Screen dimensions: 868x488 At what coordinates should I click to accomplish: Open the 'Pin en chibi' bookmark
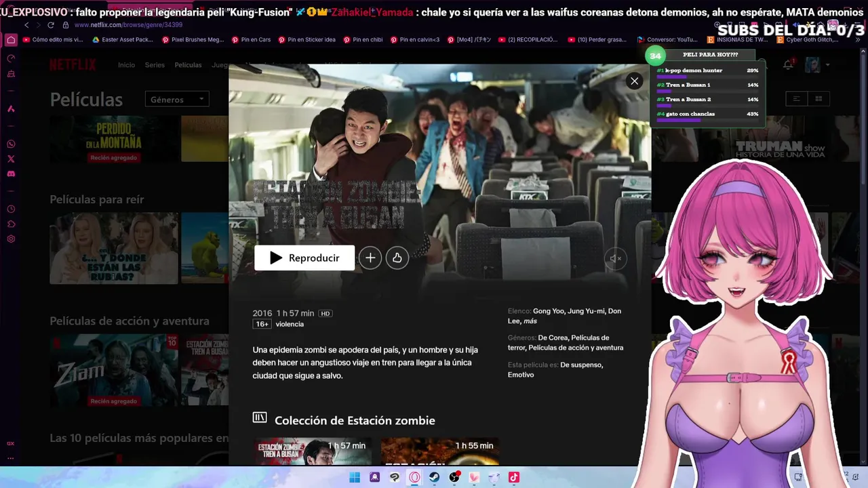(363, 40)
